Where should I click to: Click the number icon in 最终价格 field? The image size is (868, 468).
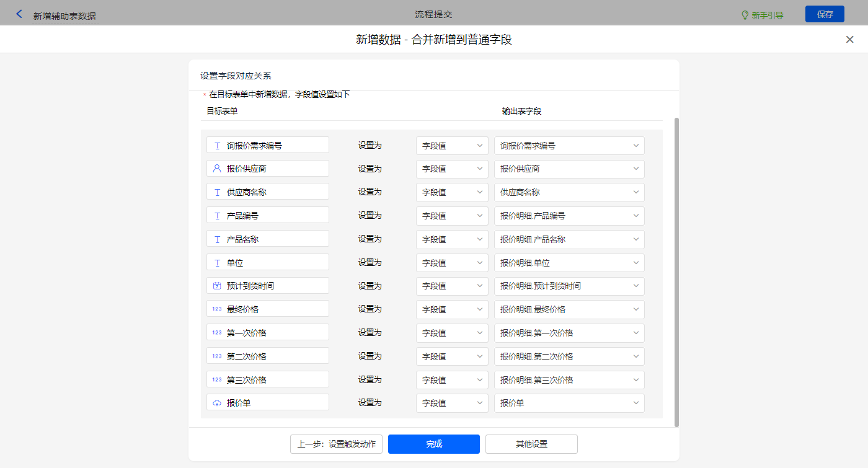point(217,309)
